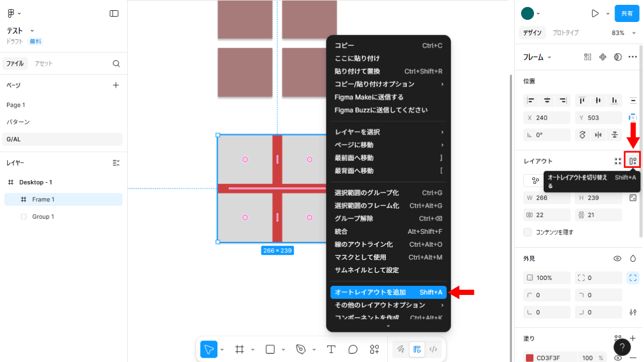644x362 pixels.
Task: Add a new page with plus icon
Action: (116, 85)
